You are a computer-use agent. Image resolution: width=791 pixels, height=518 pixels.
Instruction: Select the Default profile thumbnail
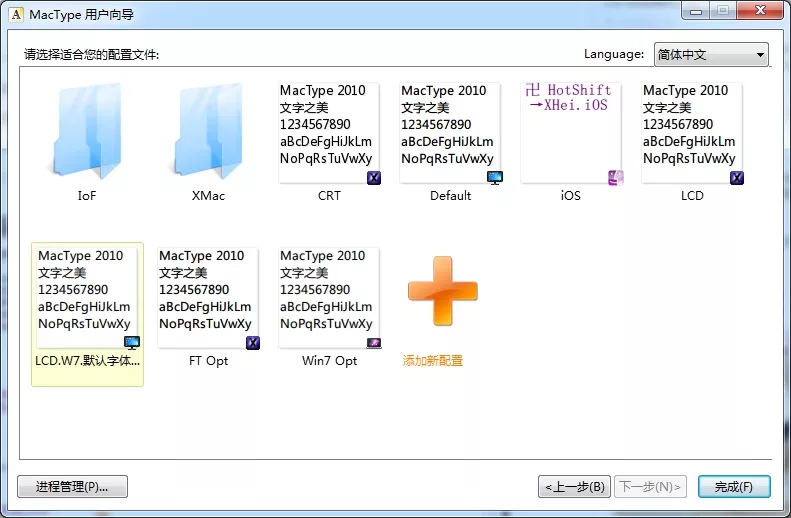point(450,133)
